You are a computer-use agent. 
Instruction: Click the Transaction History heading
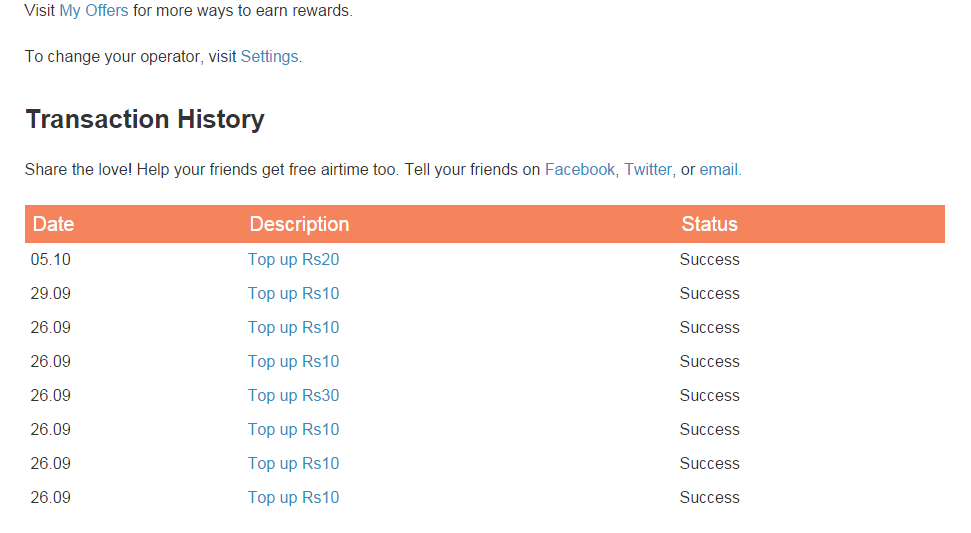tap(145, 119)
